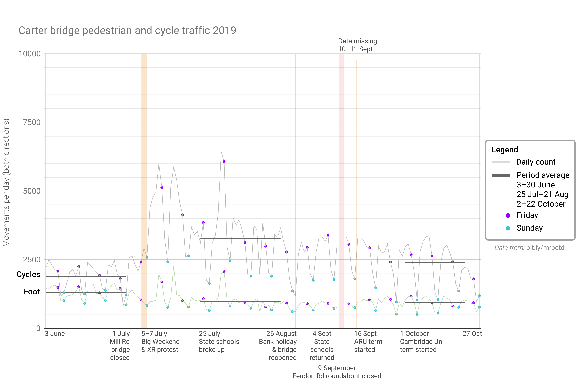
Task: Click the 'Foot' series label
Action: pyautogui.click(x=32, y=292)
